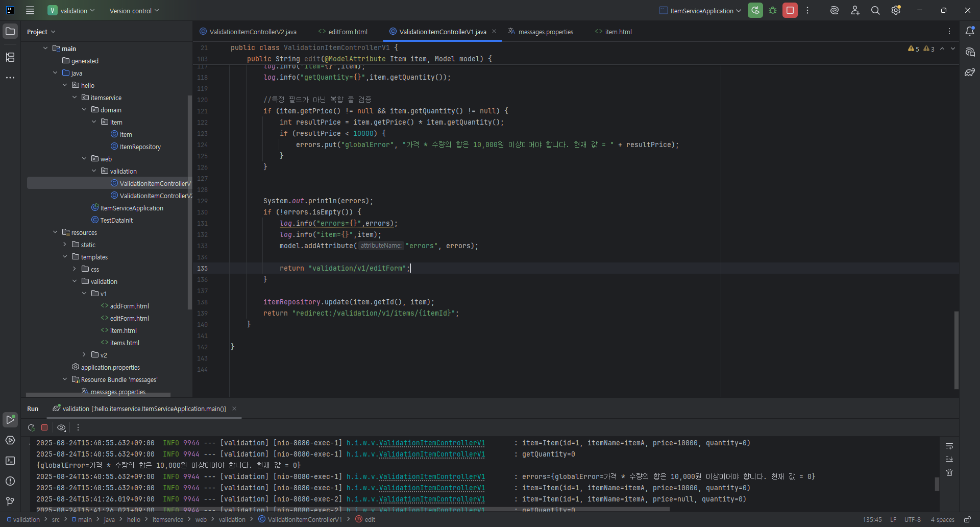Jump to previous highlighted problem arrow
Viewport: 980px width, 527px height.
click(942, 49)
